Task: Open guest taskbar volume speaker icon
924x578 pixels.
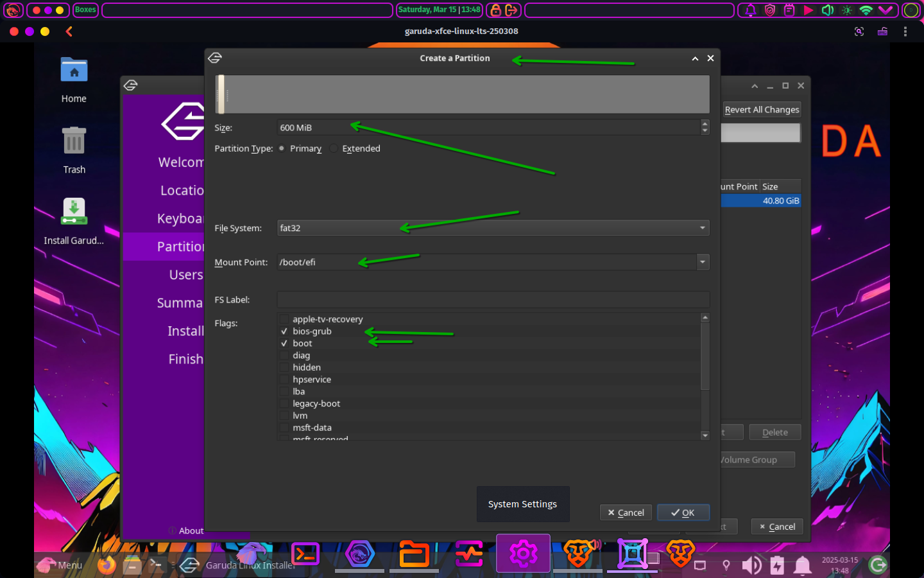Action: point(751,565)
